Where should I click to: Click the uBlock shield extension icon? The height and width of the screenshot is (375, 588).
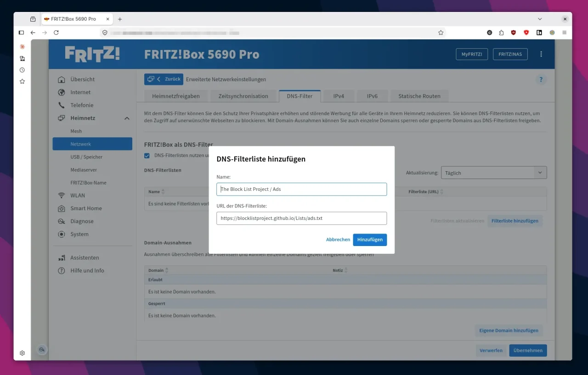click(x=514, y=33)
